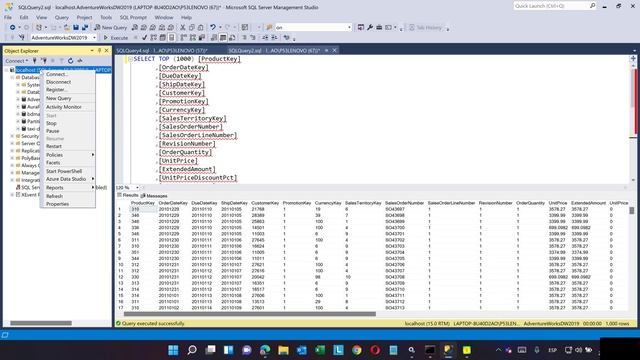This screenshot has height=360, width=640.
Task: Click the Quick Launch search magnifier icon
Action: pyautogui.click(x=592, y=6)
